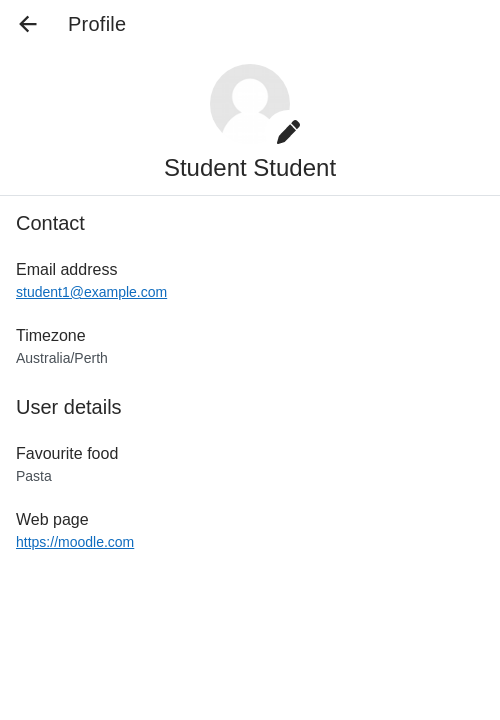This screenshot has width=500, height=720.
Task: Tap the default user avatar picture
Action: (250, 104)
